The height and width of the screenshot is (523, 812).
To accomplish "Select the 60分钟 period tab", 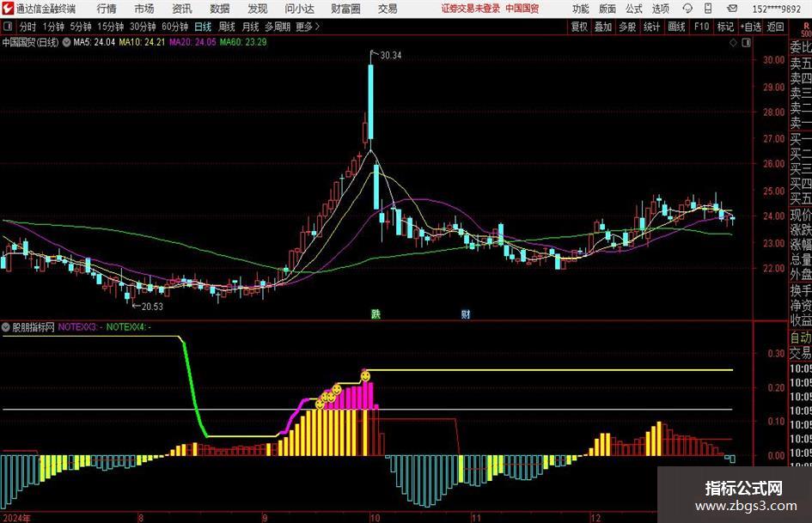I will (175, 27).
